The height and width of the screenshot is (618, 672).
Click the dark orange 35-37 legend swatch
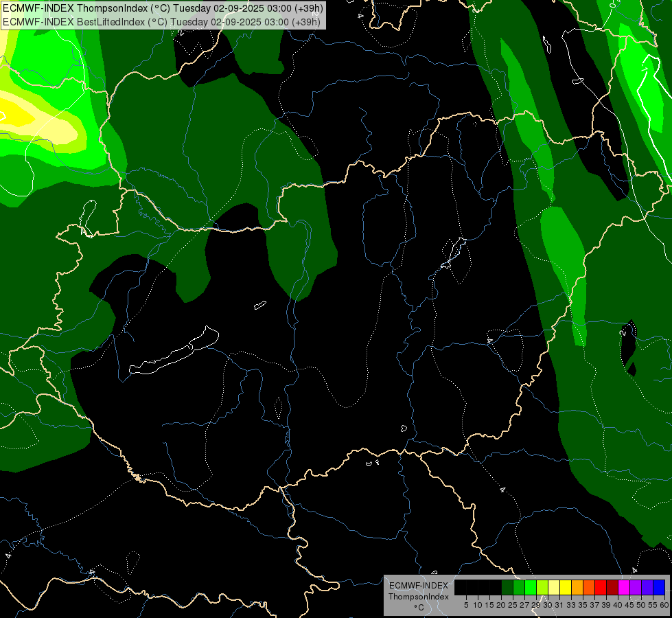coord(589,587)
